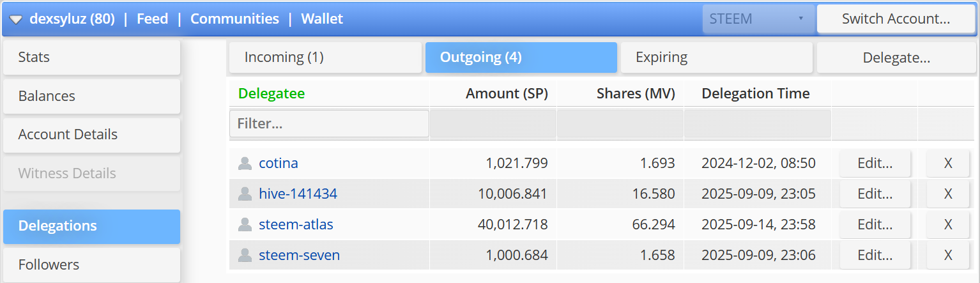Open the STEEM chain dropdown
The height and width of the screenshot is (283, 980).
(758, 19)
